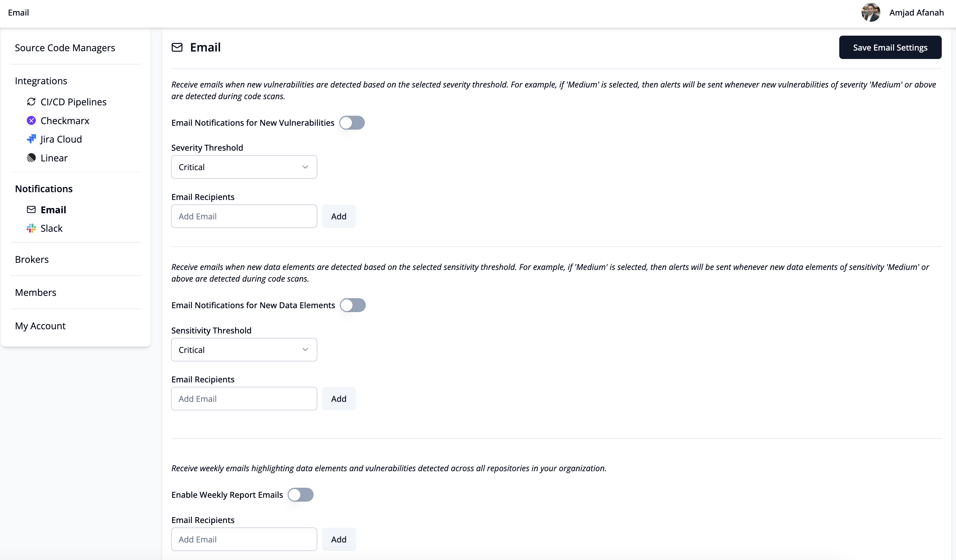Click the Email envelope icon in sidebar
The height and width of the screenshot is (560, 956).
click(x=31, y=210)
